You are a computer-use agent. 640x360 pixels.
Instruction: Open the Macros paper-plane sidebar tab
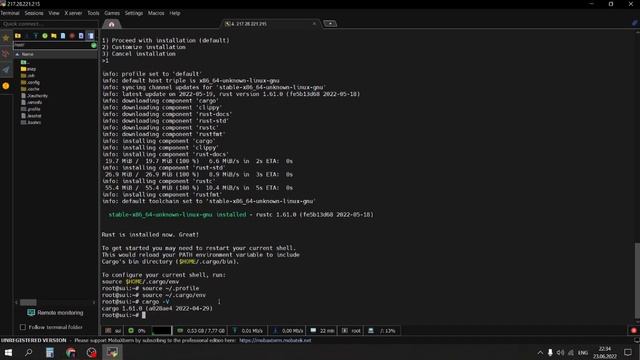click(x=6, y=70)
